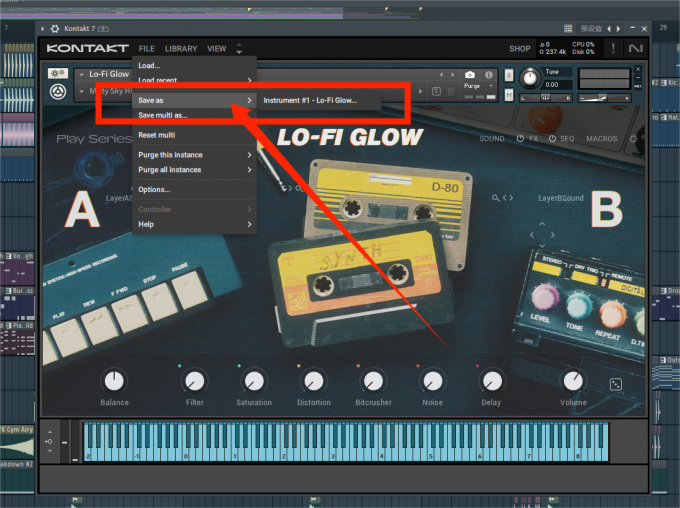Click the Delay knob
This screenshot has width=680, height=508.
(x=492, y=381)
